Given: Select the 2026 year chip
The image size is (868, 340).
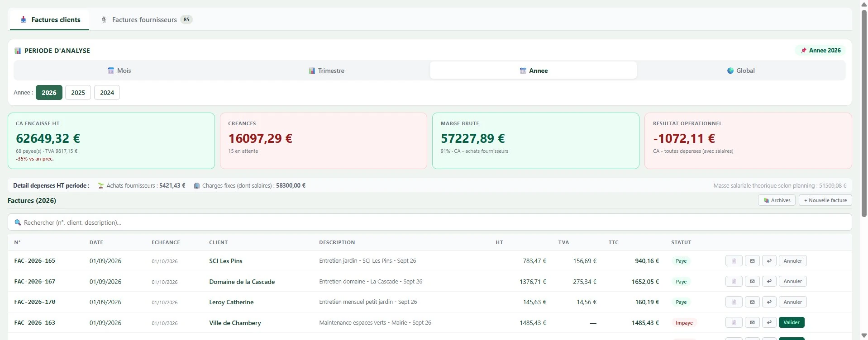Looking at the screenshot, I should (x=49, y=93).
